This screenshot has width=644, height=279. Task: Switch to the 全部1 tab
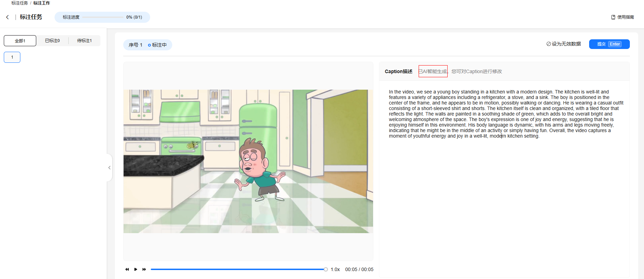point(20,41)
